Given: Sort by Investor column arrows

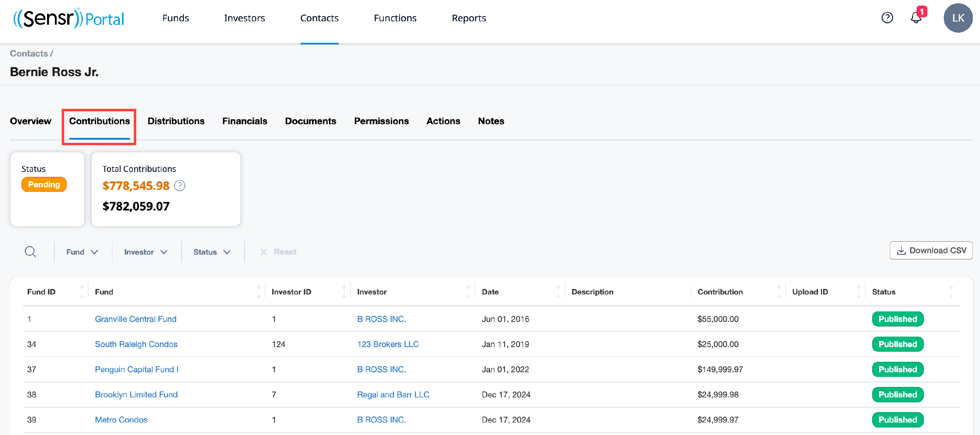Looking at the screenshot, I should coord(468,292).
